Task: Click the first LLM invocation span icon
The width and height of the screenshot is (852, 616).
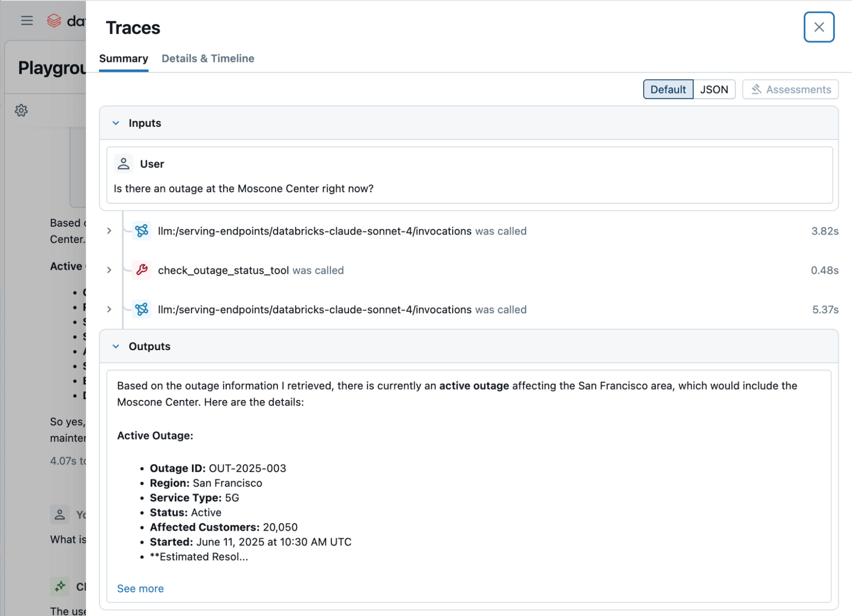Action: pyautogui.click(x=142, y=231)
